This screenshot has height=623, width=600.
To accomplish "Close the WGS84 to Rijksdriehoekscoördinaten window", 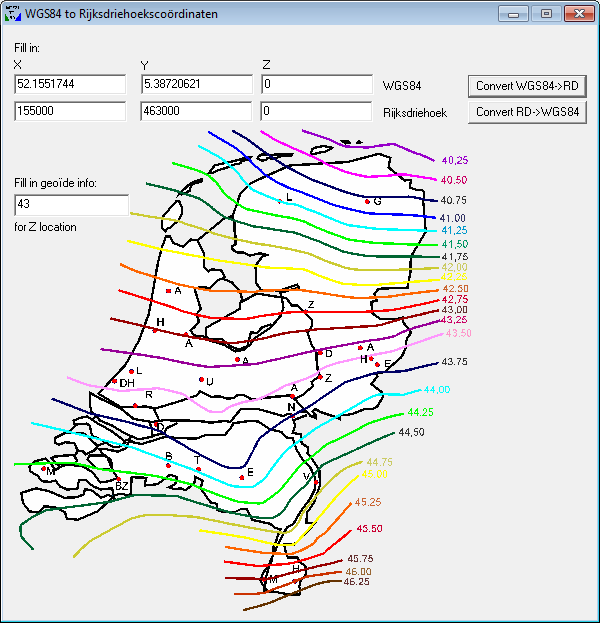I will [x=577, y=14].
